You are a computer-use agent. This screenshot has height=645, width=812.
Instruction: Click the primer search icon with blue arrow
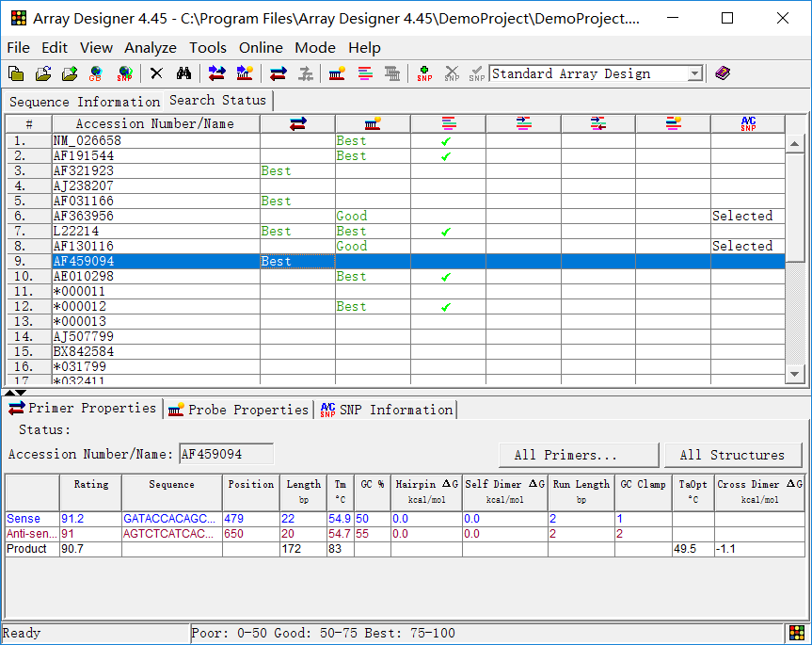pos(217,73)
